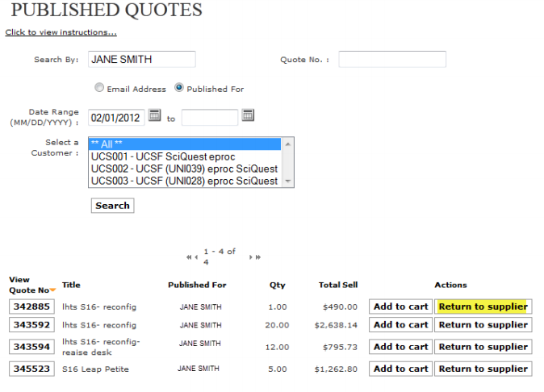Add quote 345523 to cart

[x=400, y=369]
